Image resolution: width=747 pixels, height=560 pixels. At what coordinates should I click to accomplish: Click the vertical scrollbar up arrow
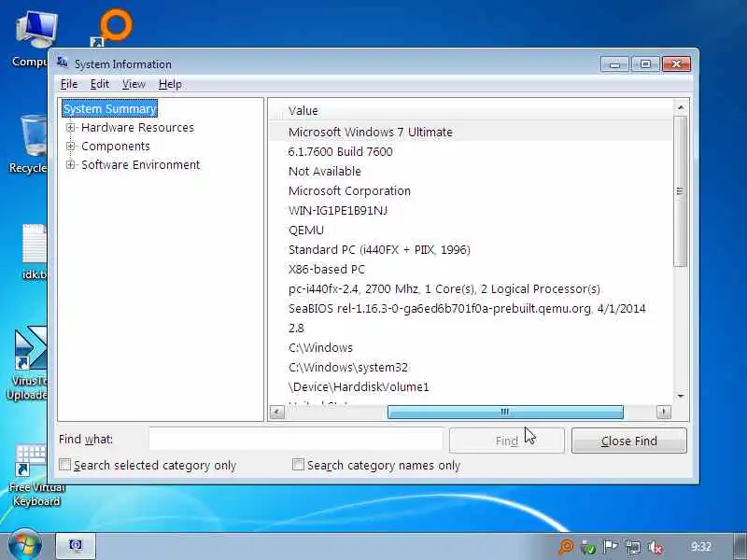pyautogui.click(x=681, y=108)
